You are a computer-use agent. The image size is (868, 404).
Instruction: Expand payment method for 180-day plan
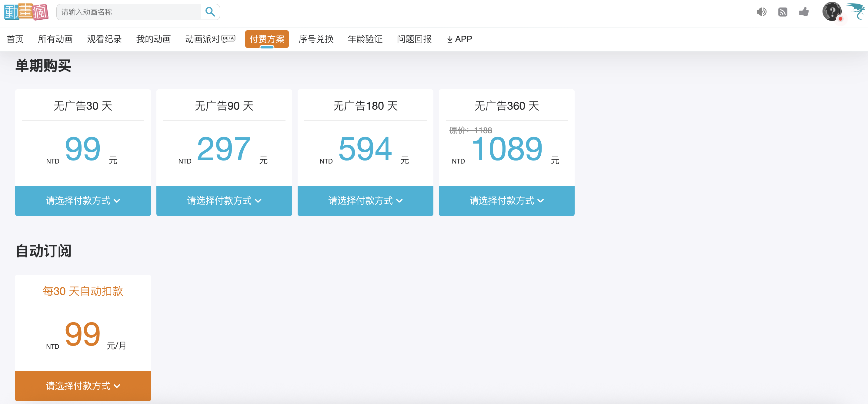(x=365, y=201)
